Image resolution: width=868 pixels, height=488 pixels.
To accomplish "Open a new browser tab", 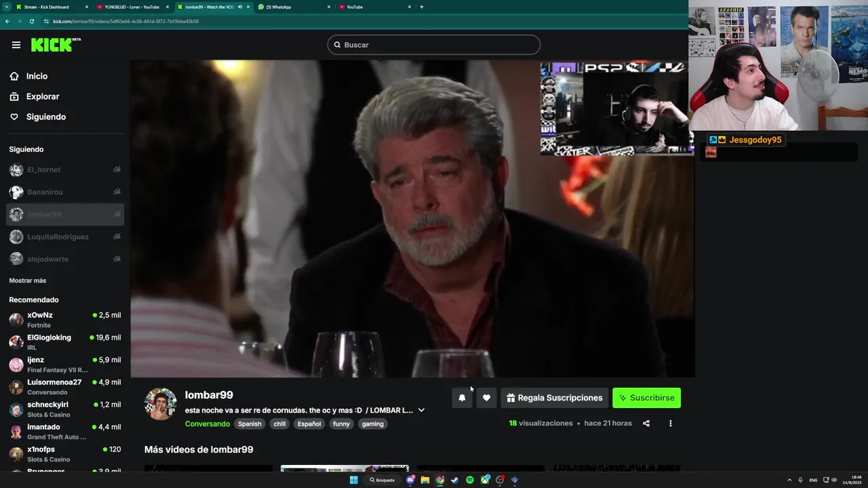I will [422, 7].
